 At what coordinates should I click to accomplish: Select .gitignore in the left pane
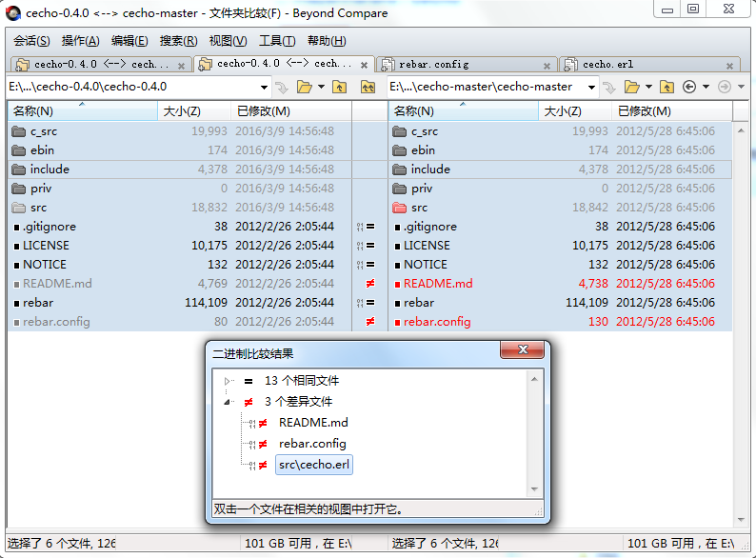click(179, 227)
